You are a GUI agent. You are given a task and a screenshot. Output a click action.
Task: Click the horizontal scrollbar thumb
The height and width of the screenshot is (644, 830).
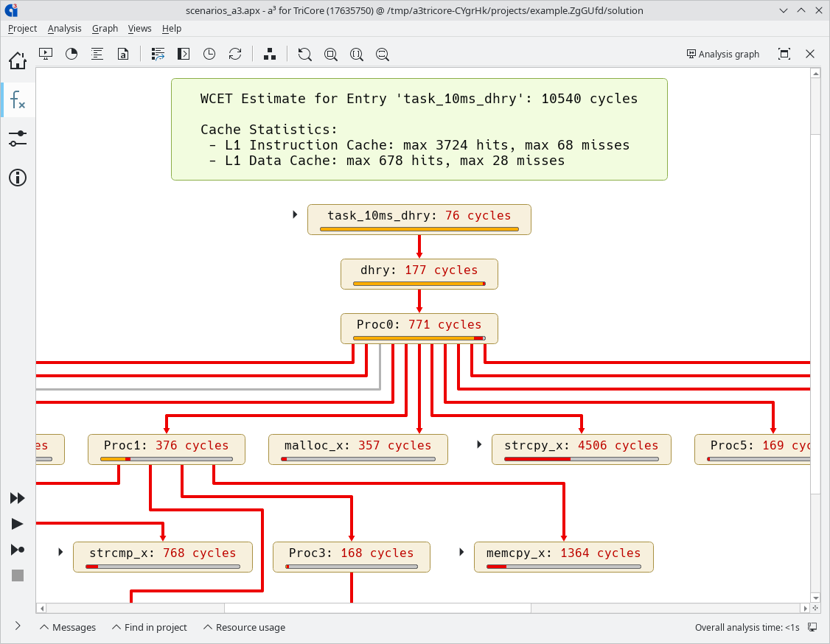click(377, 609)
